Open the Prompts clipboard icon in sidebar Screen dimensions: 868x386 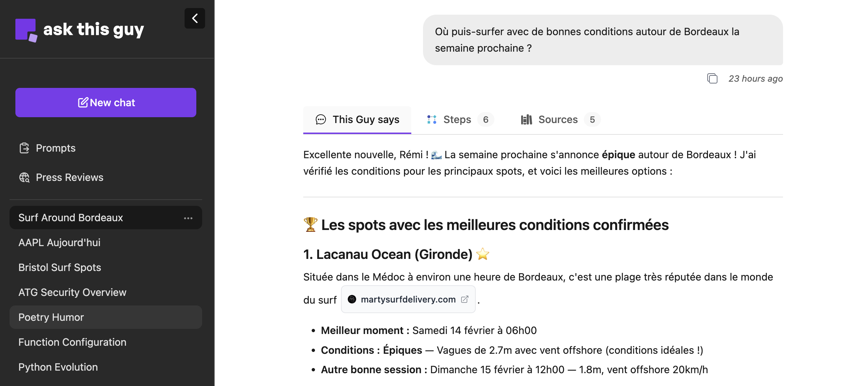pos(24,148)
